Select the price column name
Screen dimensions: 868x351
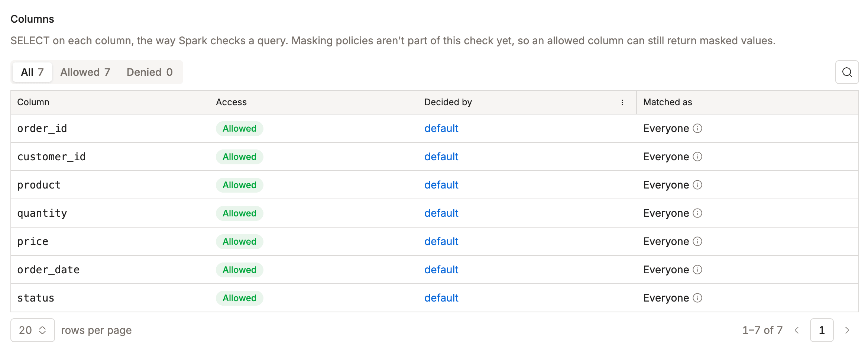[x=33, y=242]
